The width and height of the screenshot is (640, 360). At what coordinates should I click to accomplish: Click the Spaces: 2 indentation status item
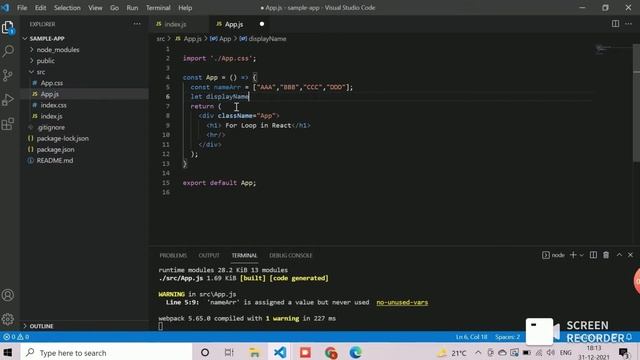tap(507, 337)
